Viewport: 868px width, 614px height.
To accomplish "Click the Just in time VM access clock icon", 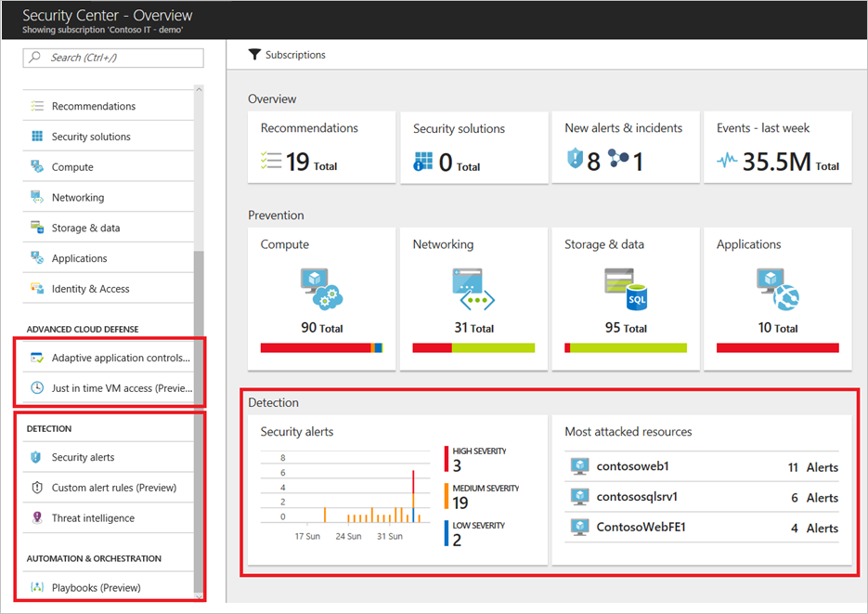I will [x=37, y=388].
